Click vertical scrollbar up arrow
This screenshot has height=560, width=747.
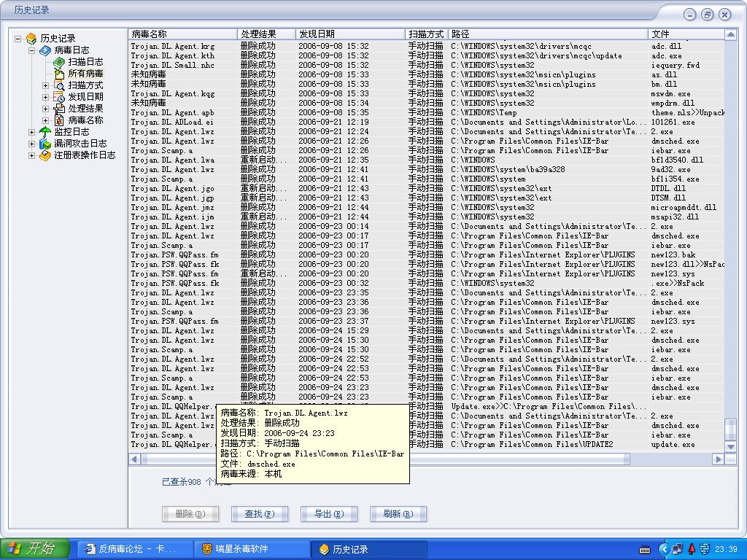click(x=731, y=35)
